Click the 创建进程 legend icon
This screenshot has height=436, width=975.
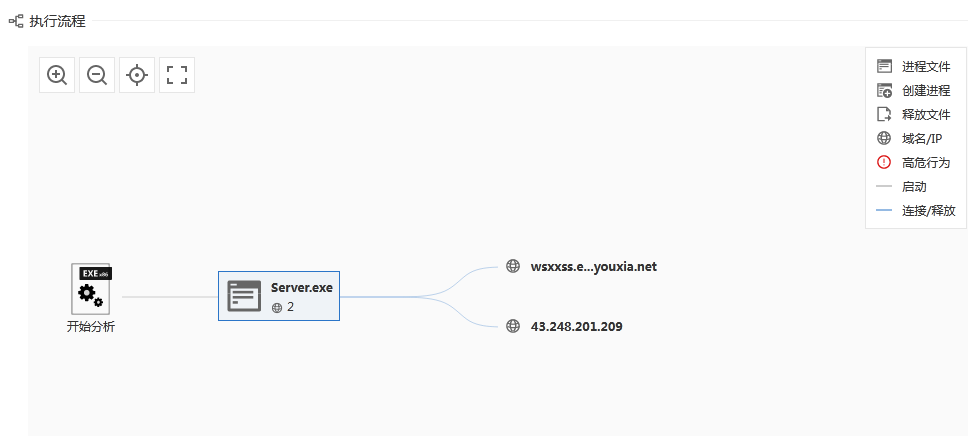(x=884, y=91)
